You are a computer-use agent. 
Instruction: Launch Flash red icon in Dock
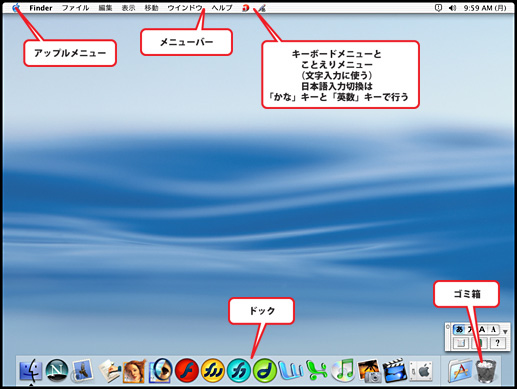pyautogui.click(x=187, y=370)
